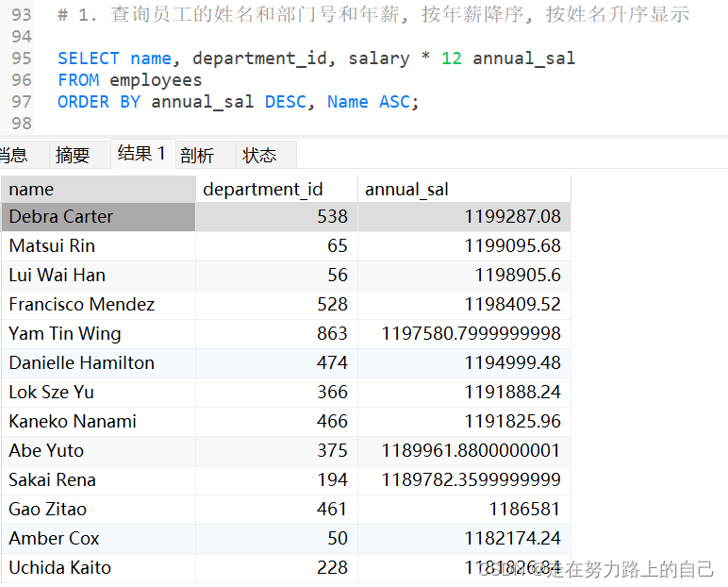Click line number 94 in the gutter
The width and height of the screenshot is (728, 587).
coord(22,37)
